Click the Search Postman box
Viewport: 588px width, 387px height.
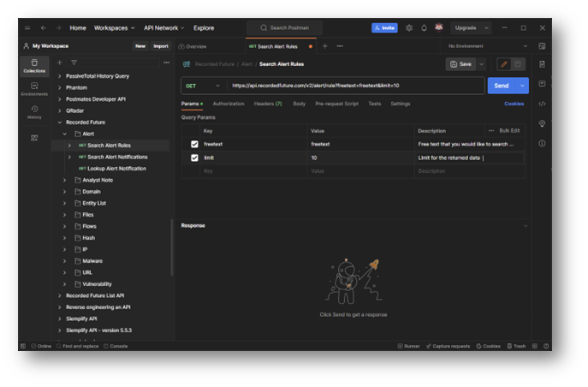(x=285, y=27)
